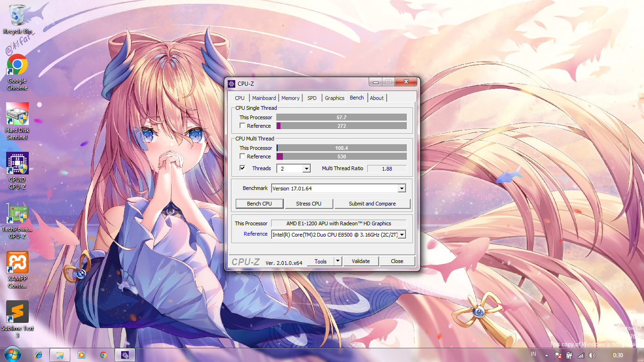The image size is (644, 362).
Task: Enable Reference checkbox under CPU Single Thread
Action: tap(242, 126)
